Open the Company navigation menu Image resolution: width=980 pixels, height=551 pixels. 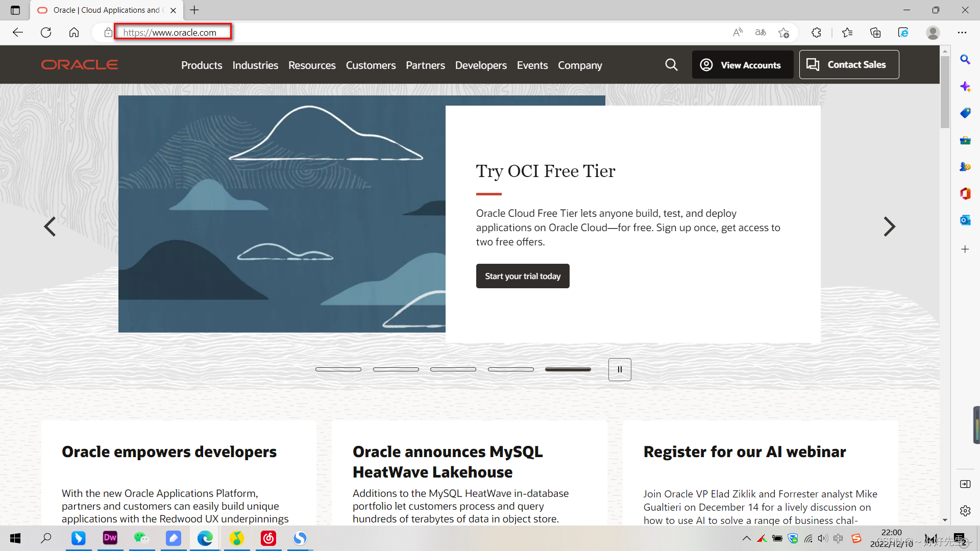pos(580,65)
